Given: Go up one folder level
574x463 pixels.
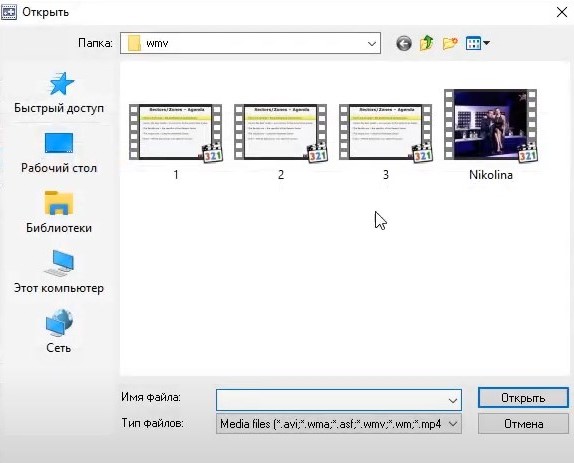Looking at the screenshot, I should [x=426, y=43].
